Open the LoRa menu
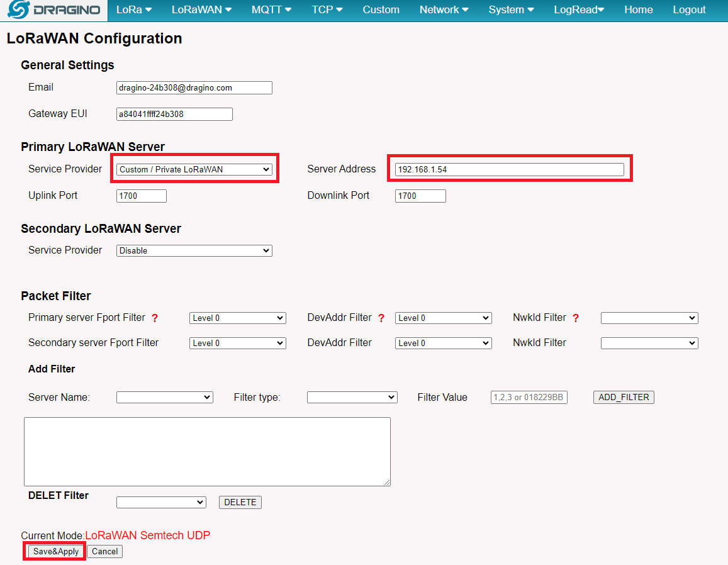 134,10
